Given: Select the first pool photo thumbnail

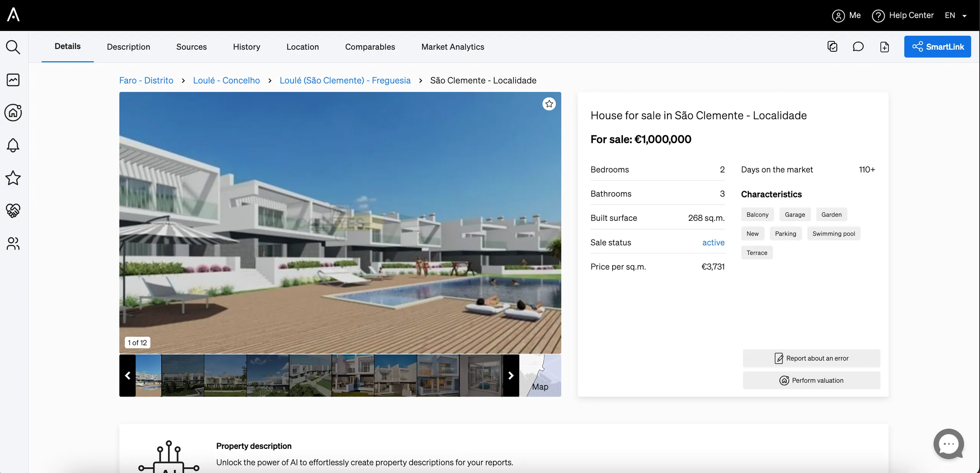Looking at the screenshot, I should pos(149,375).
